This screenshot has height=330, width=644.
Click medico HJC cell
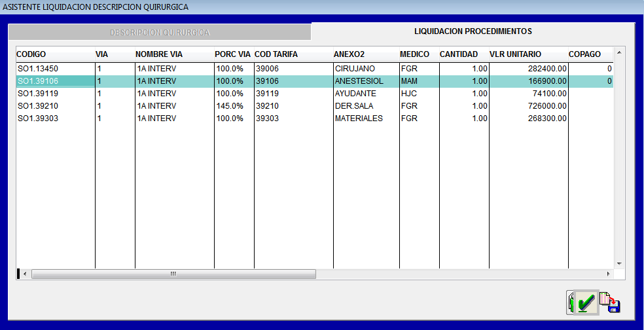(420, 93)
